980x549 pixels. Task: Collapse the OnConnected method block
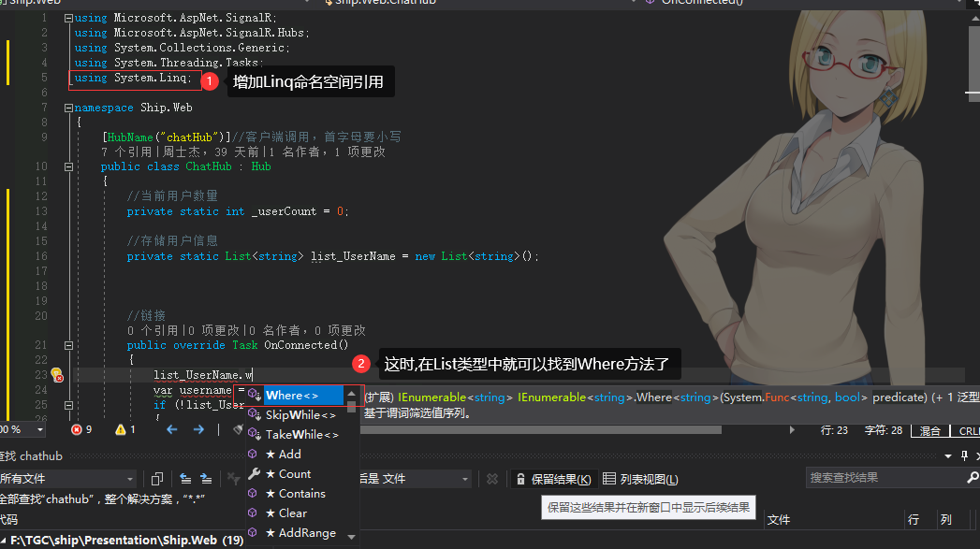(68, 345)
